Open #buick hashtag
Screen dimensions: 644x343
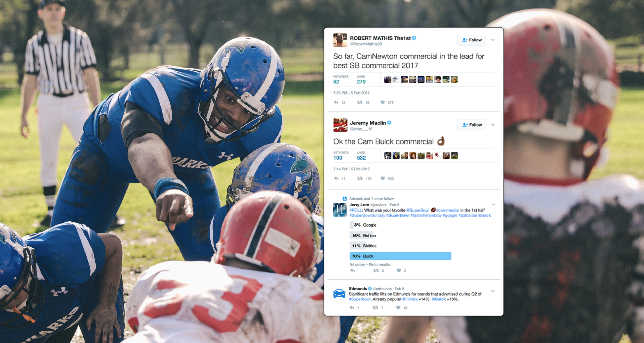coord(484,215)
